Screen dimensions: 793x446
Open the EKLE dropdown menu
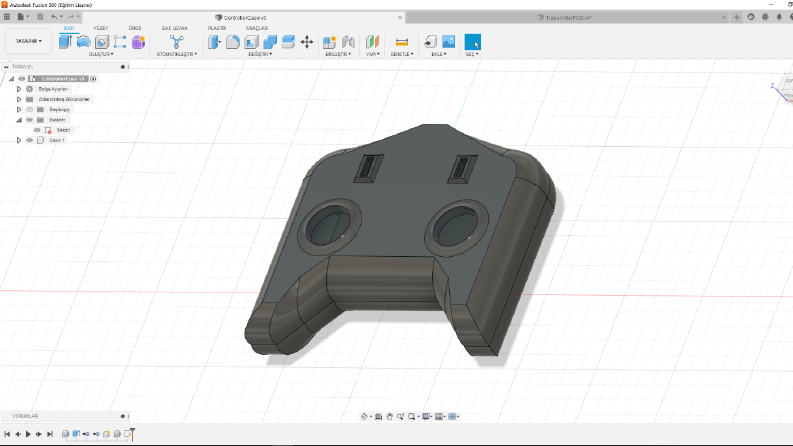coord(438,54)
